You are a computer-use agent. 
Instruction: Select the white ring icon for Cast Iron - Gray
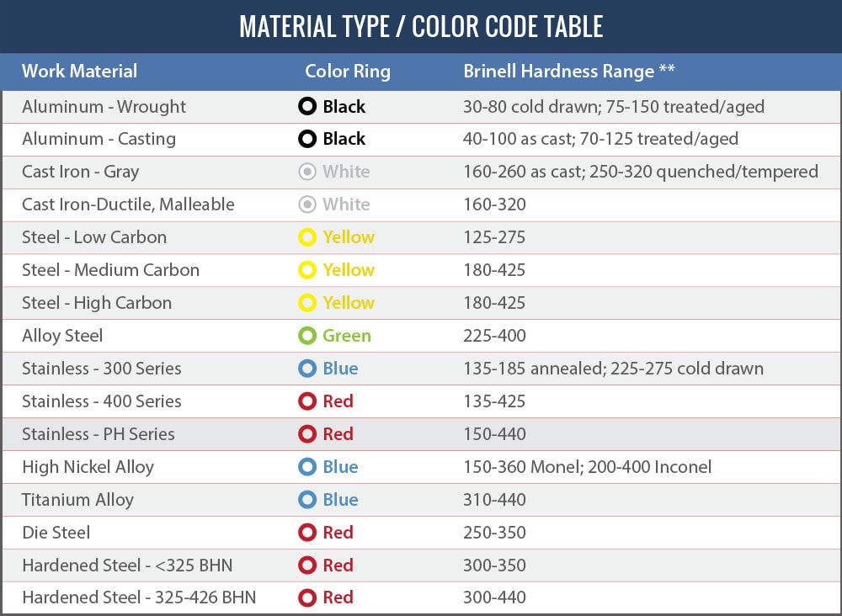pyautogui.click(x=307, y=172)
